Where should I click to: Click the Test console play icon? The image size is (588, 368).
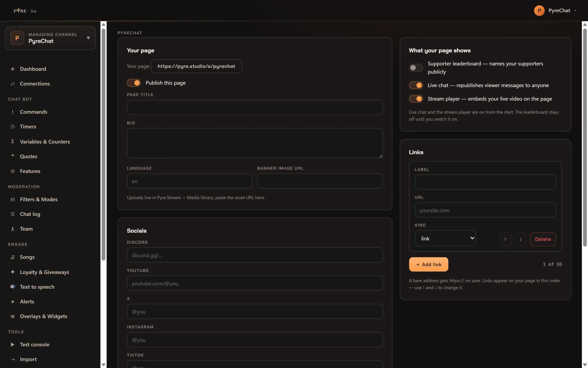pyautogui.click(x=13, y=345)
